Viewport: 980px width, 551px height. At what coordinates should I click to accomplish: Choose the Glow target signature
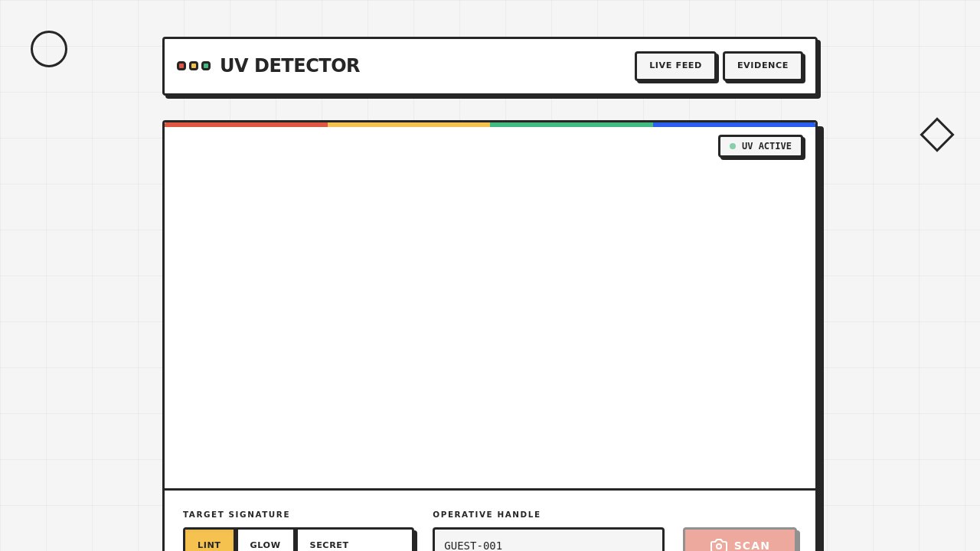pyautogui.click(x=265, y=540)
